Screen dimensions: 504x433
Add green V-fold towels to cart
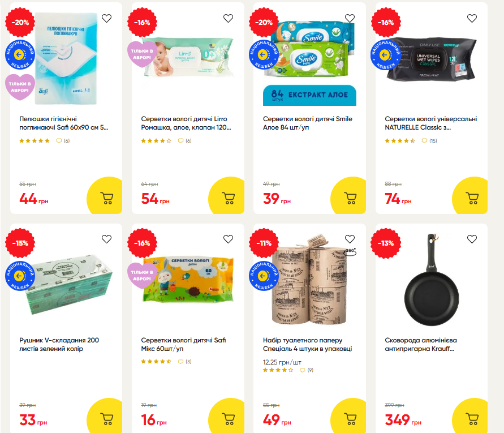click(106, 417)
